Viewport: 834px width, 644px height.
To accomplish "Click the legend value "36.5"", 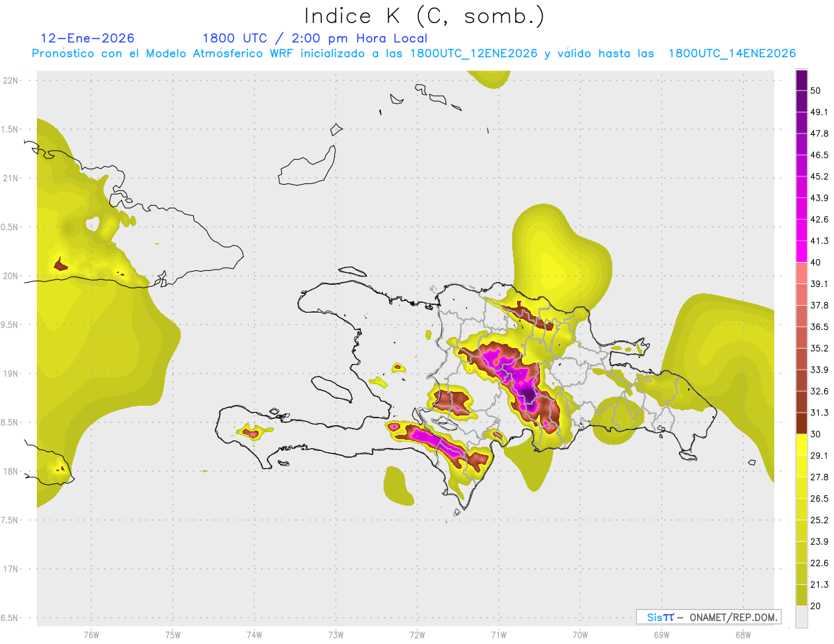I will [819, 327].
